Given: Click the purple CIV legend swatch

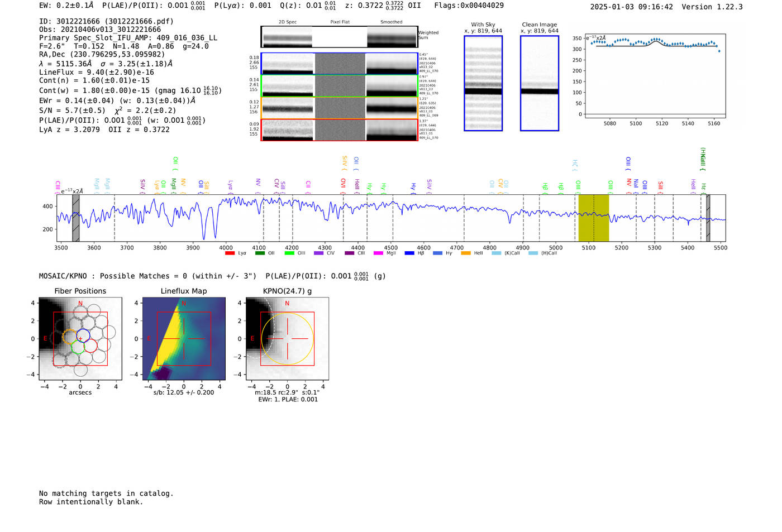Looking at the screenshot, I should 319,253.
